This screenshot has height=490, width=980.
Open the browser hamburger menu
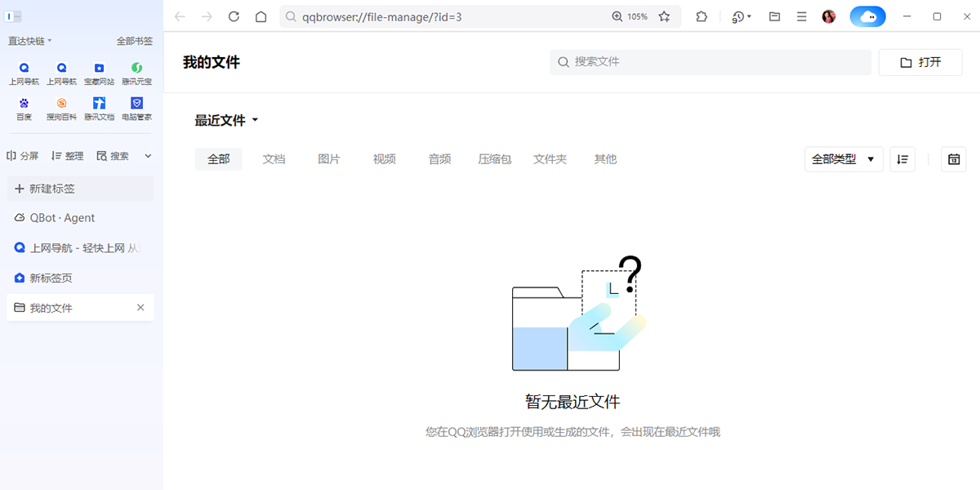tap(802, 16)
